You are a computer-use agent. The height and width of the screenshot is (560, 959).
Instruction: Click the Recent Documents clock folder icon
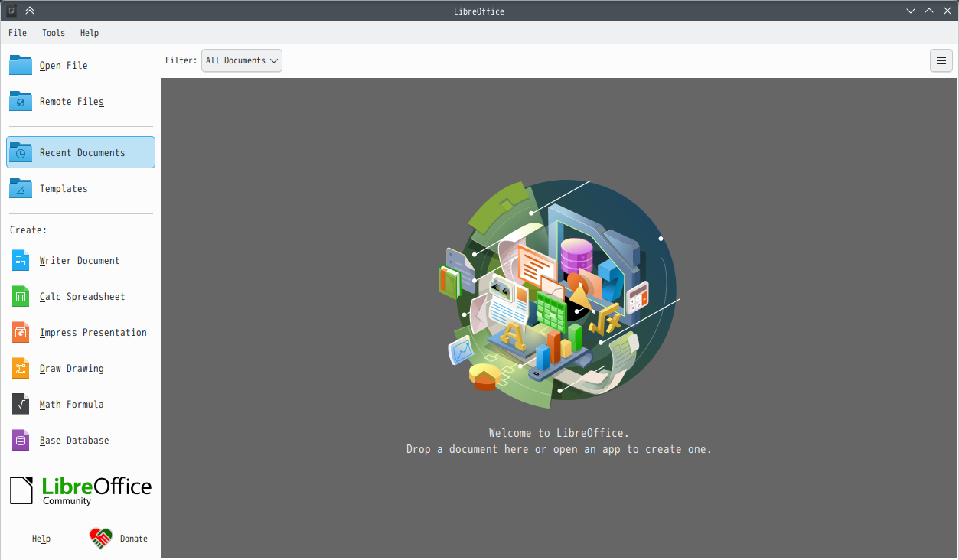point(21,152)
